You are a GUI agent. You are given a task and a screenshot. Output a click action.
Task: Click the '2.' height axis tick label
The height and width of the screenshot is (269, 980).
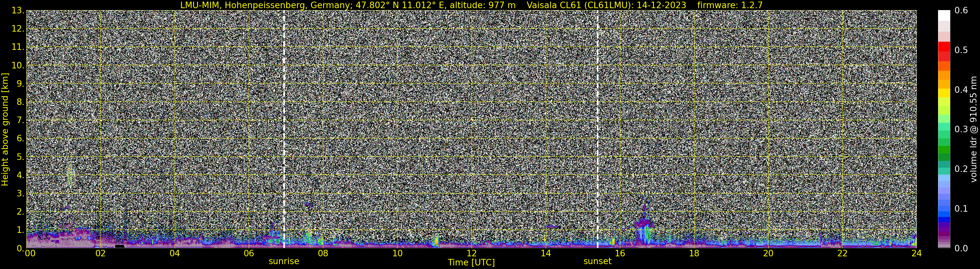tap(20, 211)
